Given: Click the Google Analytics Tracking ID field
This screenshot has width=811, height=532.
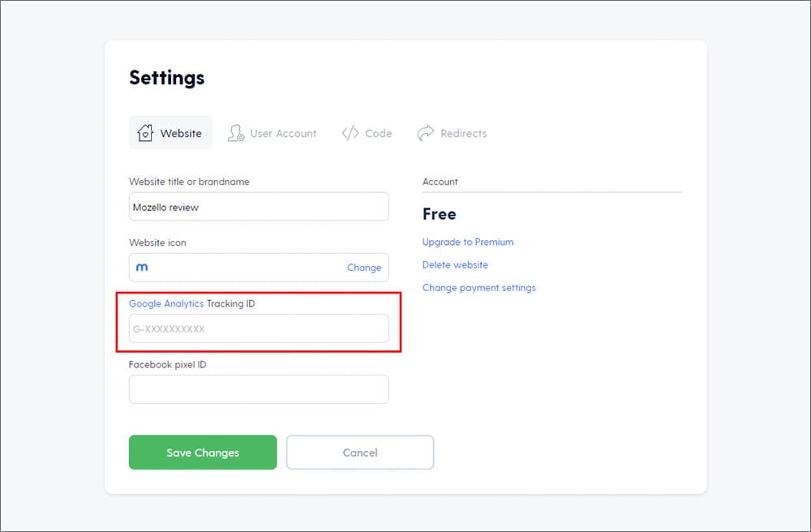Looking at the screenshot, I should [x=259, y=328].
